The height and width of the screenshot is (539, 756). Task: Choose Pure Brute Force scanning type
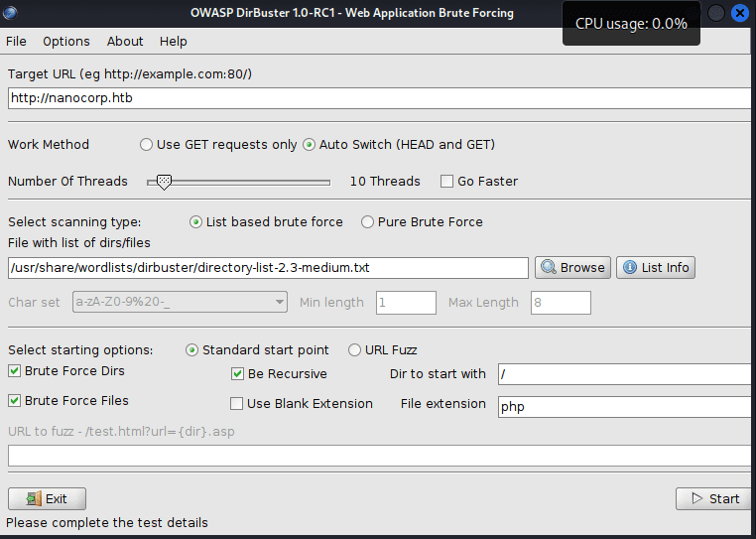coord(368,222)
